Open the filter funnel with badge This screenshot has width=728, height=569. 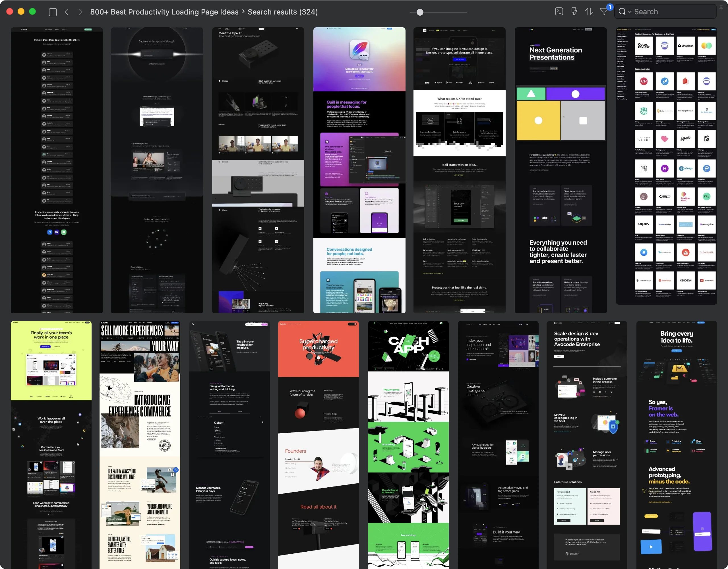[604, 11]
